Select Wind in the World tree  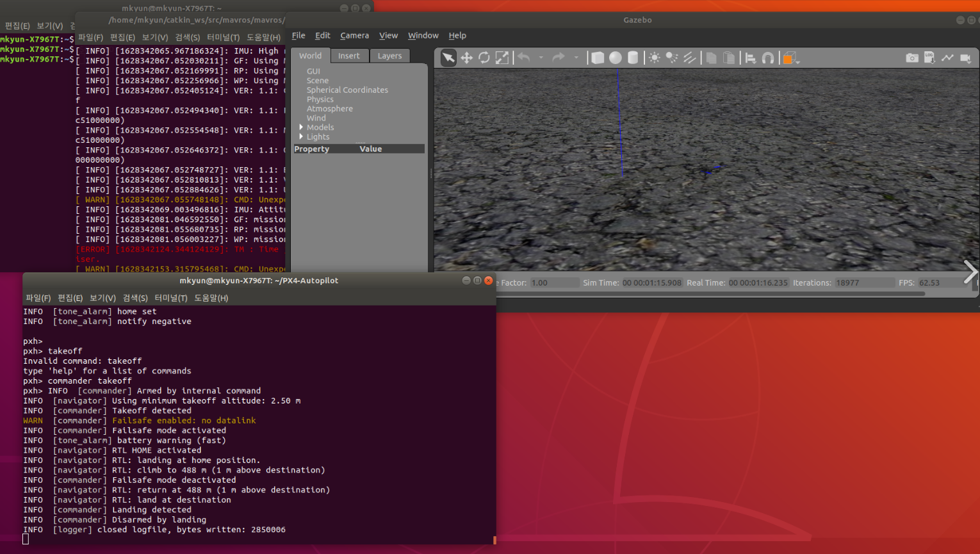coord(316,118)
